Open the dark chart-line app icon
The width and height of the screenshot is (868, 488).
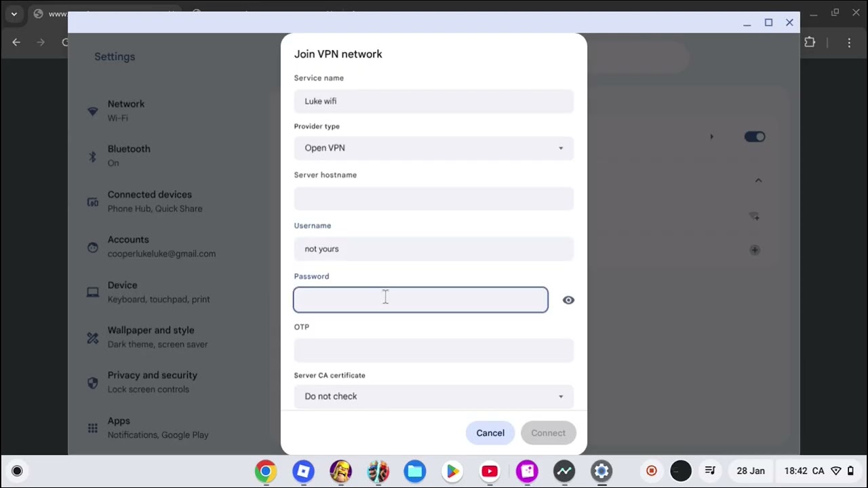[564, 471]
